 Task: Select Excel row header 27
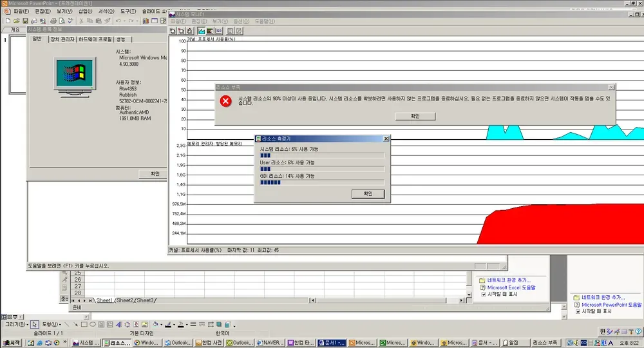[78, 286]
